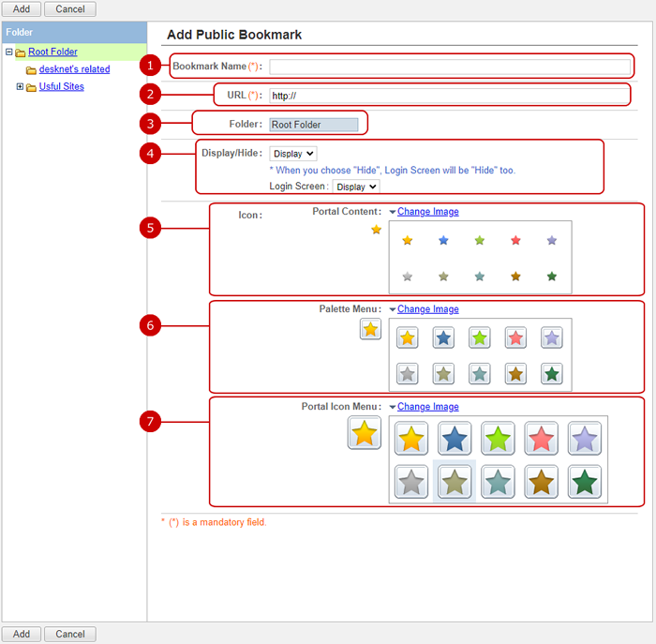Pick teal star in Portal Icon Menu grid

pos(498,482)
